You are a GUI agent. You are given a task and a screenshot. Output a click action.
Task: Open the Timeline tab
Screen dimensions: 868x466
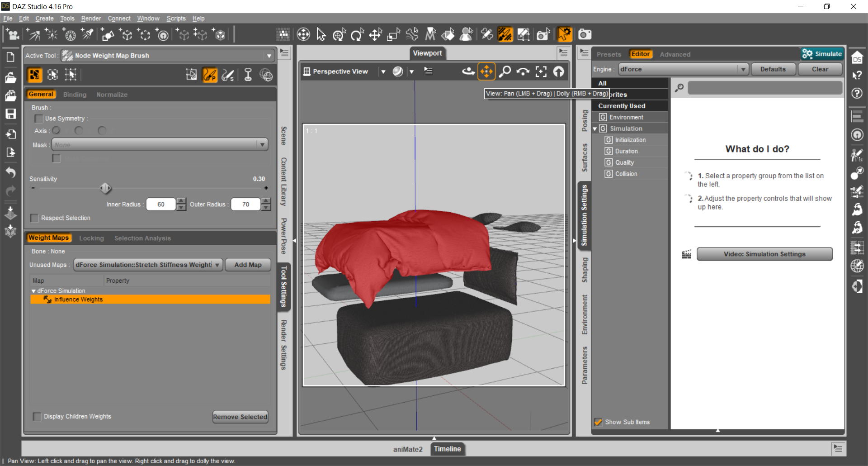tap(448, 449)
